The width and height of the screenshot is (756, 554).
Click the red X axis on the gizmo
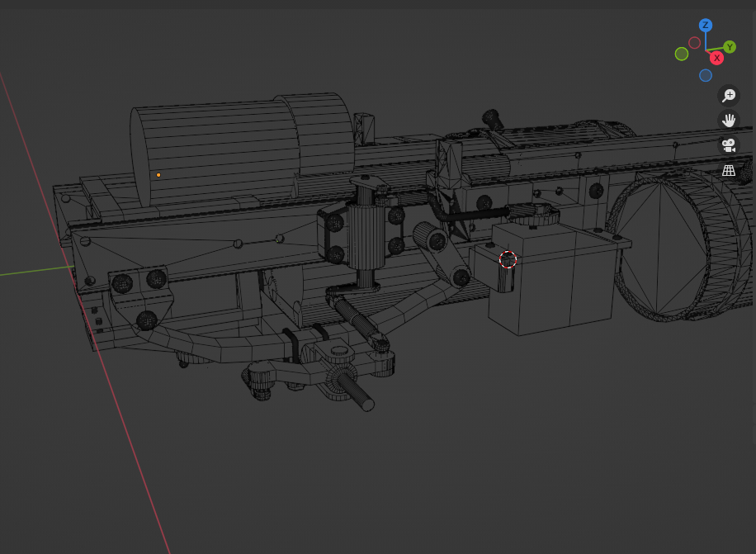pyautogui.click(x=716, y=58)
